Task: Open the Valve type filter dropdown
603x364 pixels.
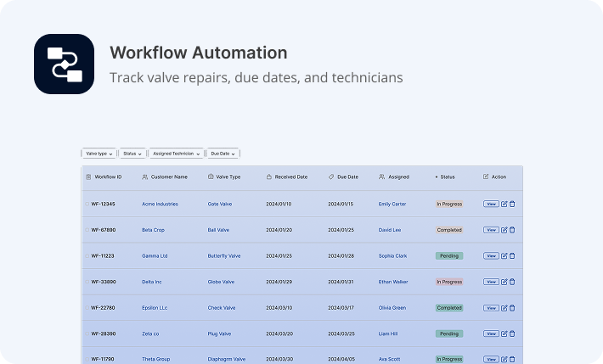Action: click(99, 154)
